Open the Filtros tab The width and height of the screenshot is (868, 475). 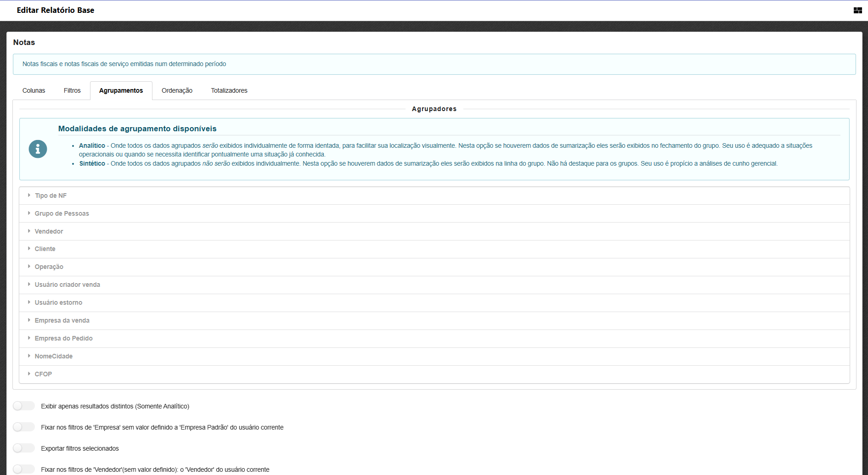pyautogui.click(x=72, y=90)
